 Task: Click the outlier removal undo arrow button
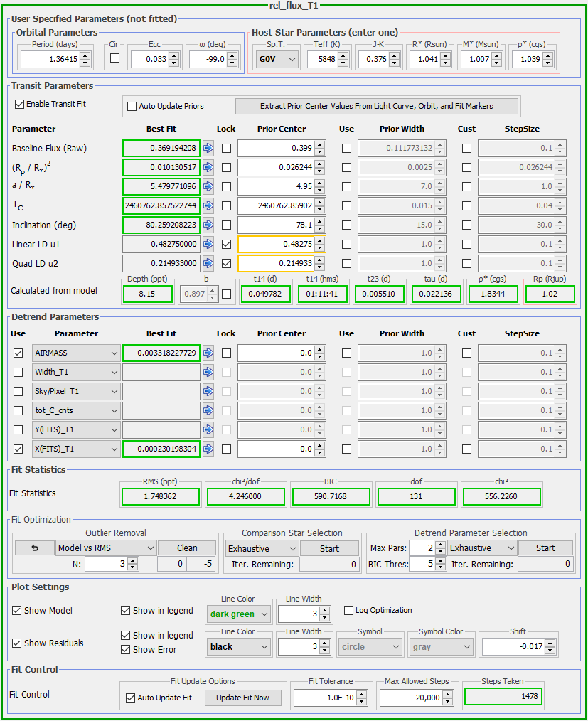pos(34,548)
